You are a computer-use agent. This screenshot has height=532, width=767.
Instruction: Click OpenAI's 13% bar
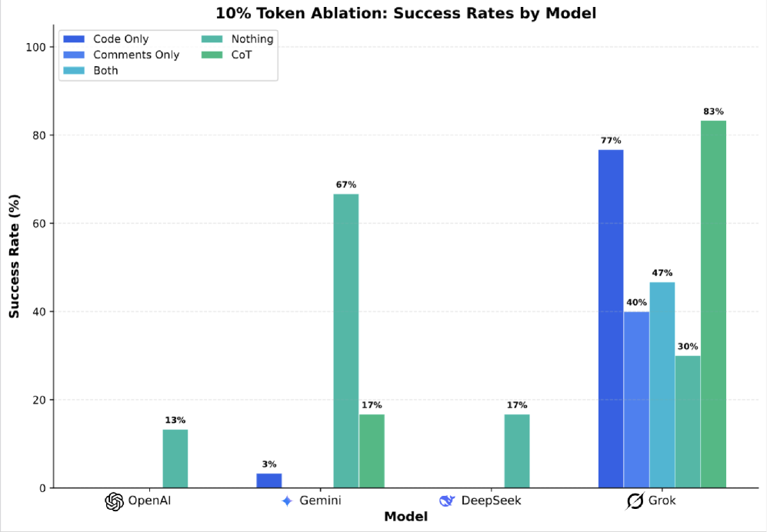(x=175, y=458)
